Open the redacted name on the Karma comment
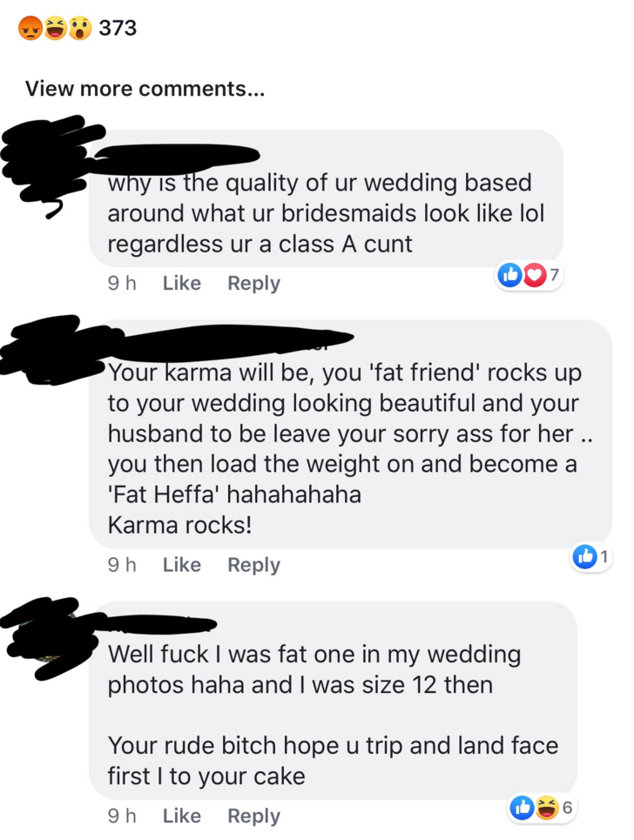The height and width of the screenshot is (840, 634). (x=225, y=340)
